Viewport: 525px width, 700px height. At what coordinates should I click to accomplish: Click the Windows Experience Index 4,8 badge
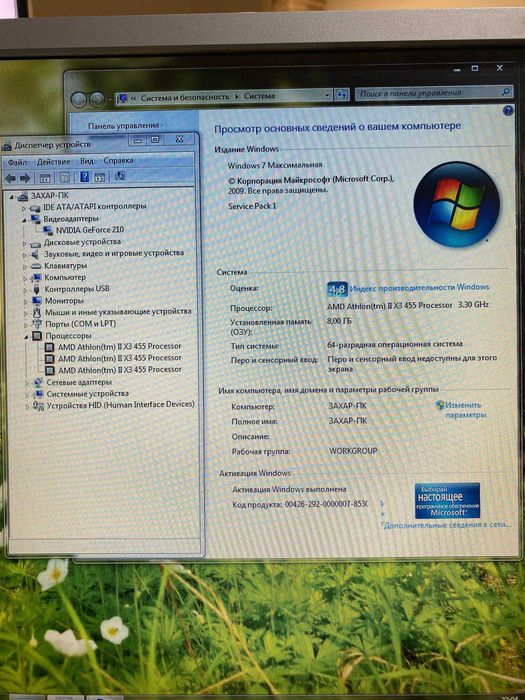pyautogui.click(x=337, y=290)
